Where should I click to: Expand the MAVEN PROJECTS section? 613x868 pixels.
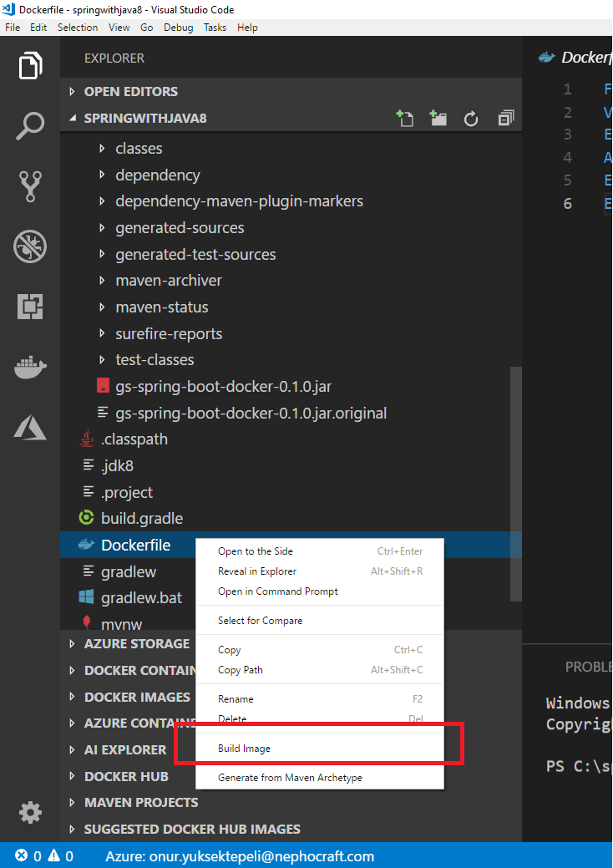point(291,802)
